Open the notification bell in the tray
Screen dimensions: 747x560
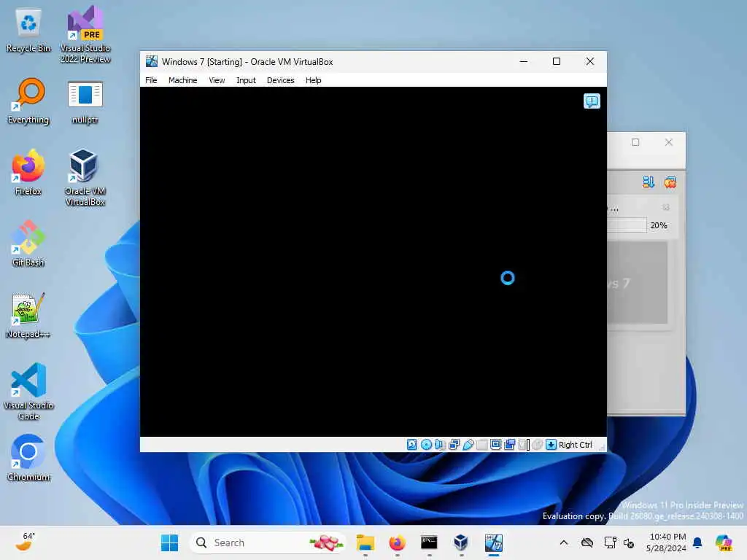click(697, 542)
